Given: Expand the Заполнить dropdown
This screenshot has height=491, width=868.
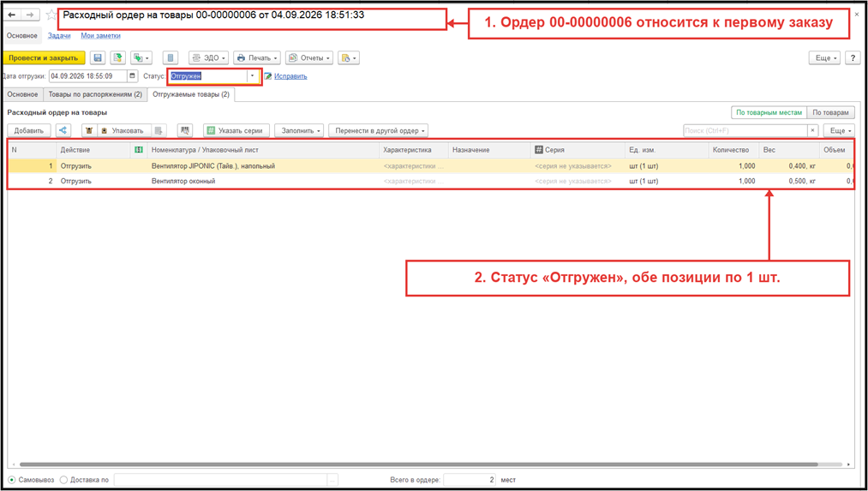Looking at the screenshot, I should 299,130.
